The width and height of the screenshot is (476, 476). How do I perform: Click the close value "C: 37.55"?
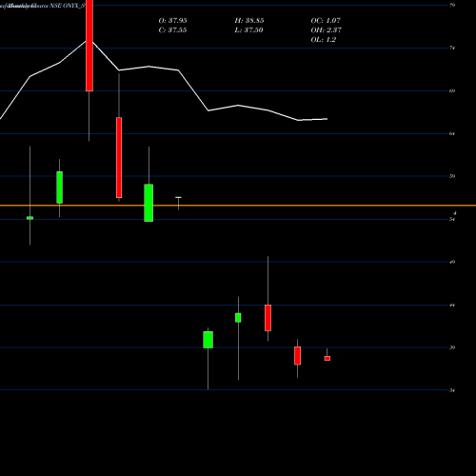172,30
